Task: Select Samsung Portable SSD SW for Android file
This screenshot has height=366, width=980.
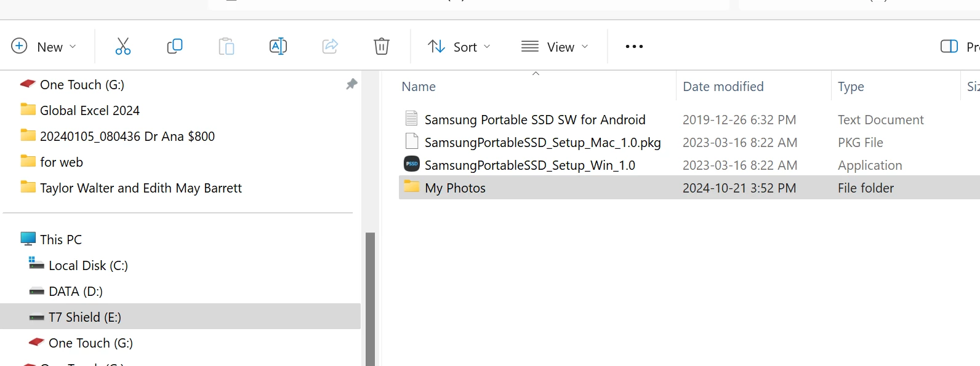Action: 535,120
